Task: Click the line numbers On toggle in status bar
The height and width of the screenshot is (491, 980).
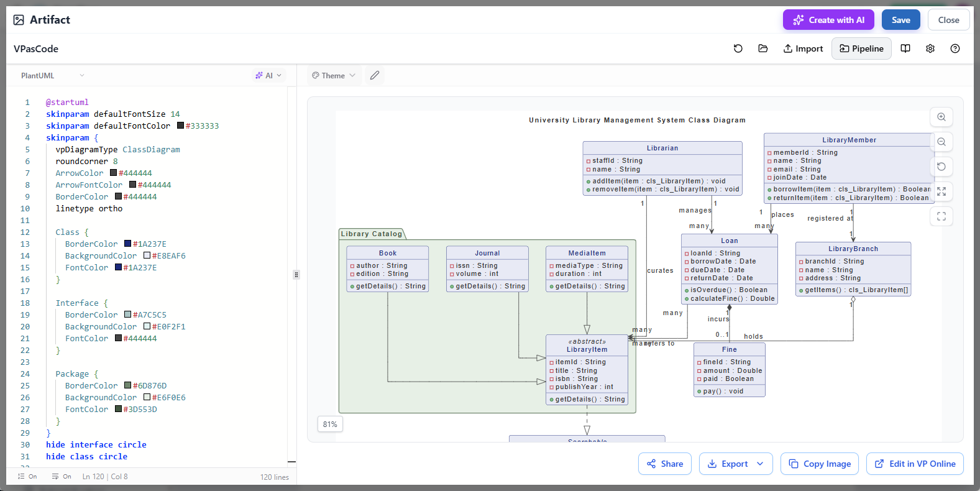Action: click(27, 477)
